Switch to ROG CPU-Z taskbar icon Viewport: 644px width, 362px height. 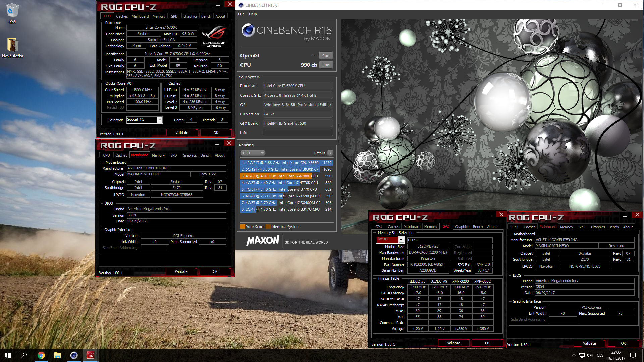(x=90, y=355)
